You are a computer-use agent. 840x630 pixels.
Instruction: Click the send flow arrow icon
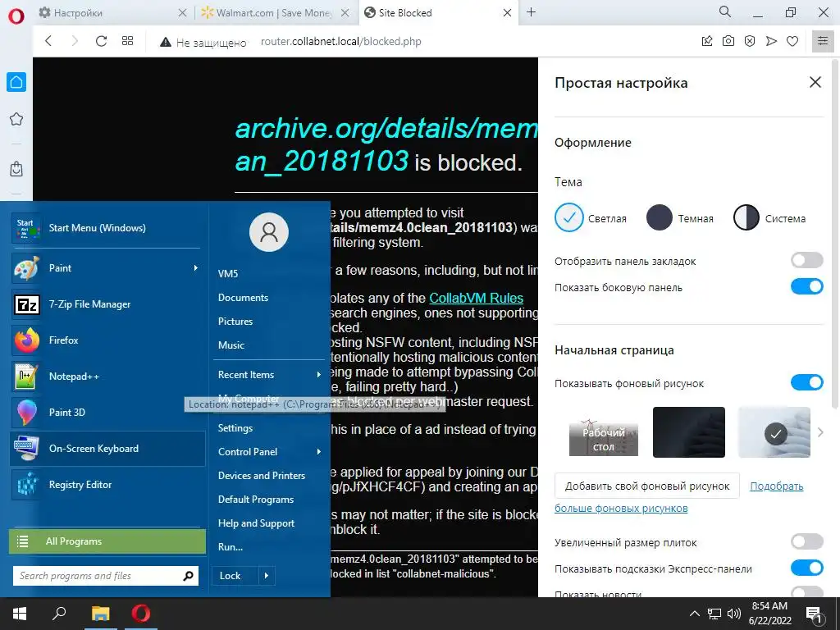771,41
